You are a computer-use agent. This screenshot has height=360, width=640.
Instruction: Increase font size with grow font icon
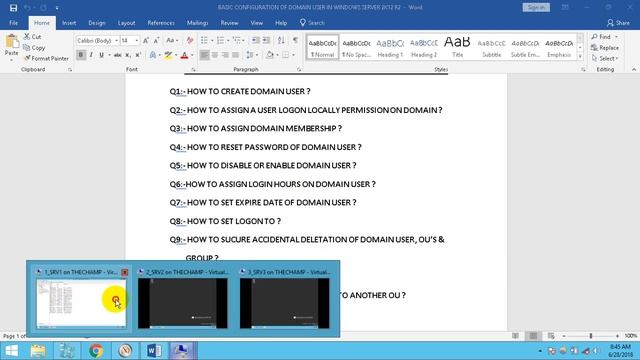[146, 40]
